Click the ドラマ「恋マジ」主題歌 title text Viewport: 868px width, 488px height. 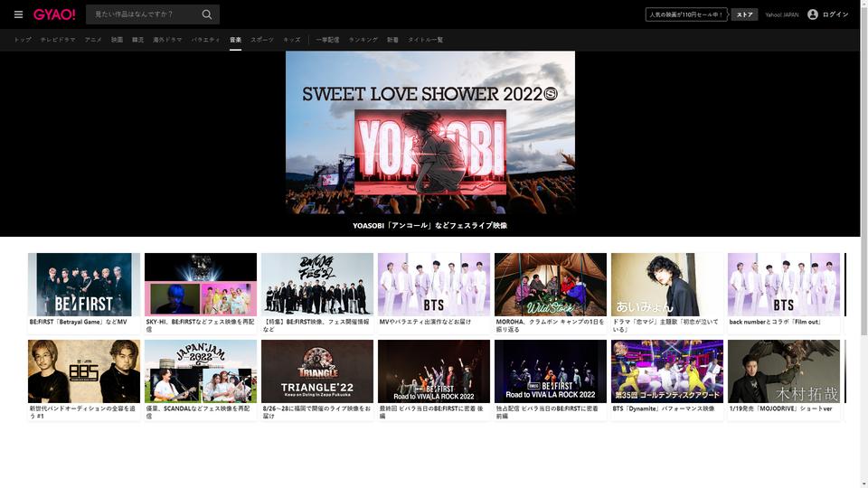(x=665, y=325)
